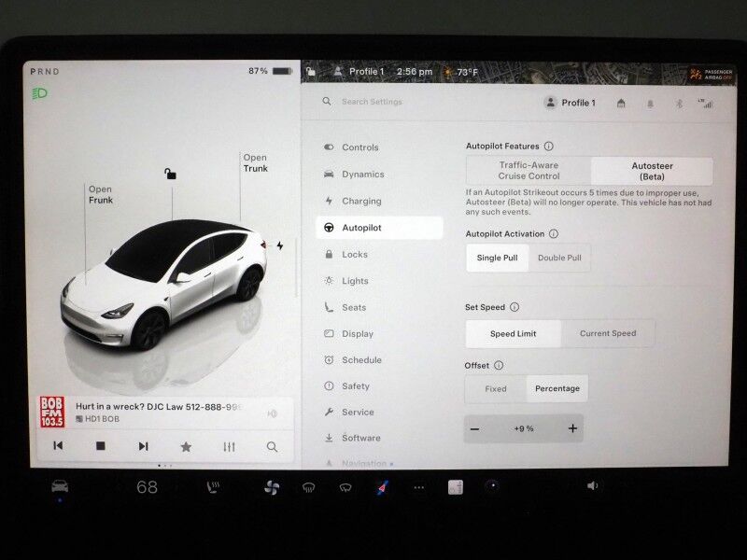
Task: Tap the front defrost icon
Action: 307,486
